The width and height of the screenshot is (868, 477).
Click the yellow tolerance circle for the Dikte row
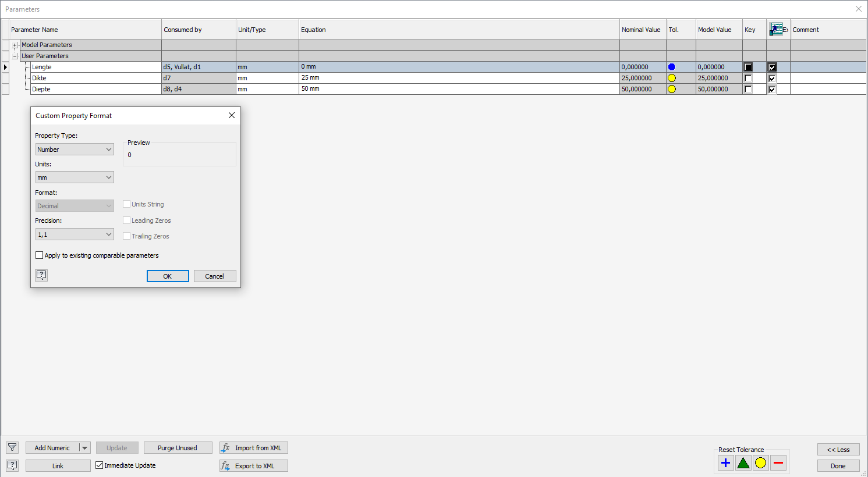(x=672, y=77)
